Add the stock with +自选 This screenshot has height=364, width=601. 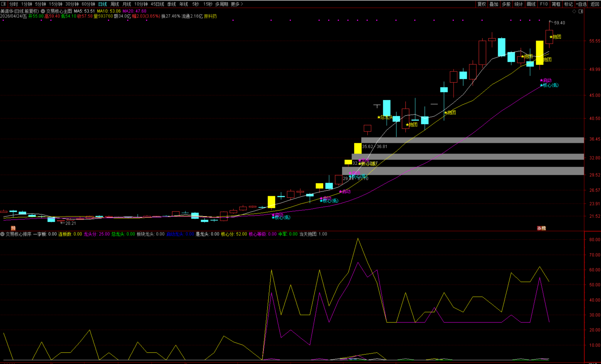pyautogui.click(x=581, y=4)
